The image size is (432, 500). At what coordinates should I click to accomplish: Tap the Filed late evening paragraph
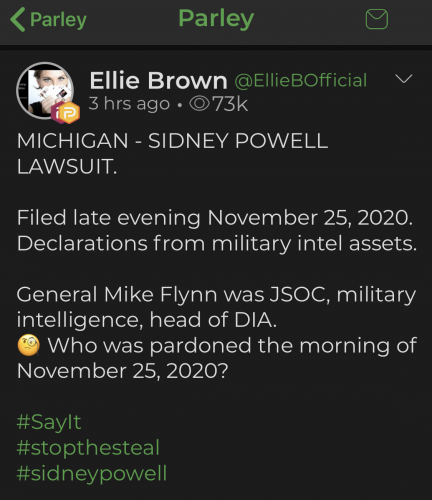pyautogui.click(x=217, y=230)
